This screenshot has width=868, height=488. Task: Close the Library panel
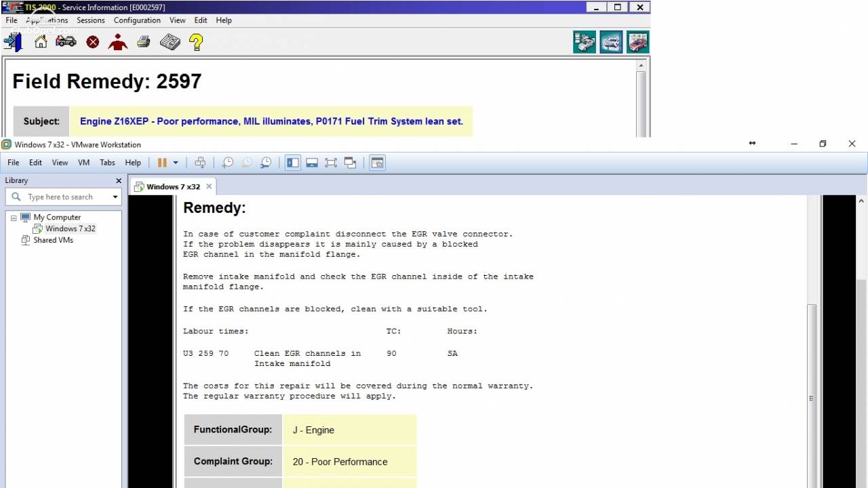119,181
